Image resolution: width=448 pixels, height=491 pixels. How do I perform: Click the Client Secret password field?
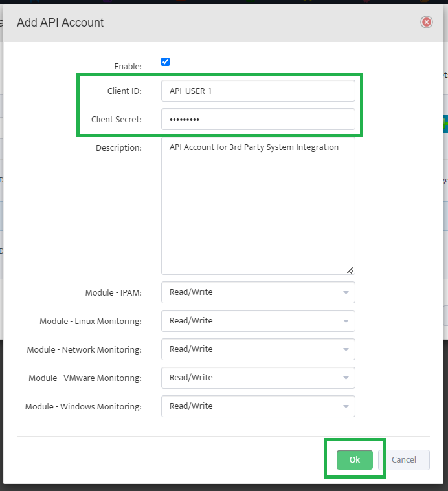pyautogui.click(x=258, y=119)
